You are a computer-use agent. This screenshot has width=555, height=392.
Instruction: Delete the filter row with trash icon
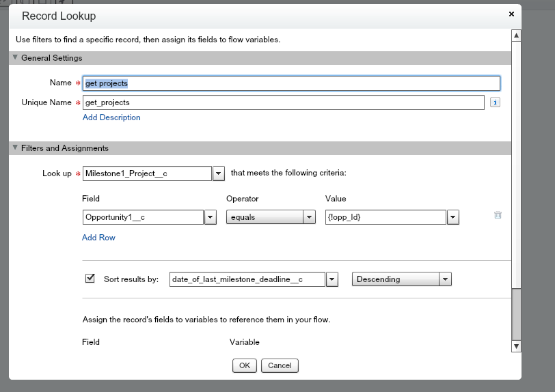[498, 215]
